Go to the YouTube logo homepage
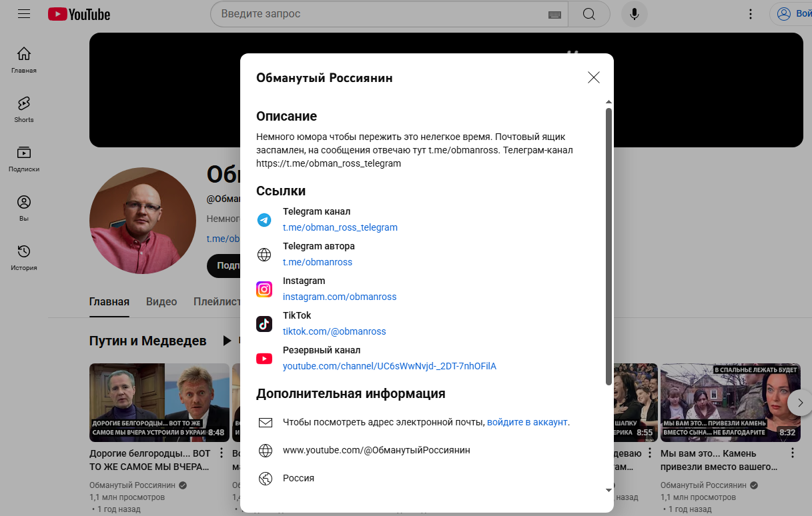The image size is (812, 516). pyautogui.click(x=79, y=14)
